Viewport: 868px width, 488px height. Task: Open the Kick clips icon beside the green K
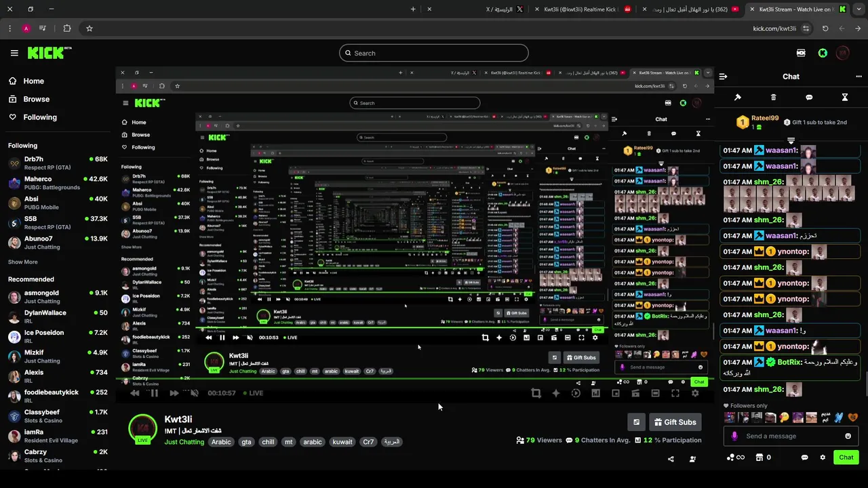pyautogui.click(x=801, y=53)
